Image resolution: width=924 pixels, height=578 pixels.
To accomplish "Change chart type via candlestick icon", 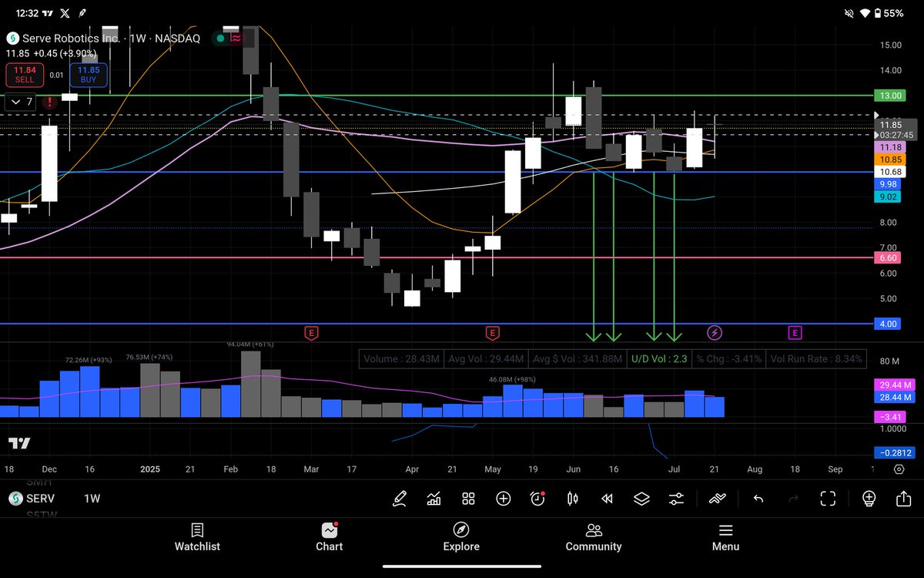I will (572, 499).
